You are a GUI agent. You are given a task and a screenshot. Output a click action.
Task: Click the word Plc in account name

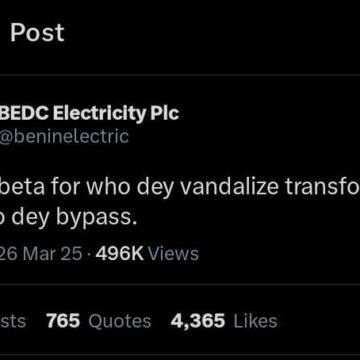(x=165, y=113)
